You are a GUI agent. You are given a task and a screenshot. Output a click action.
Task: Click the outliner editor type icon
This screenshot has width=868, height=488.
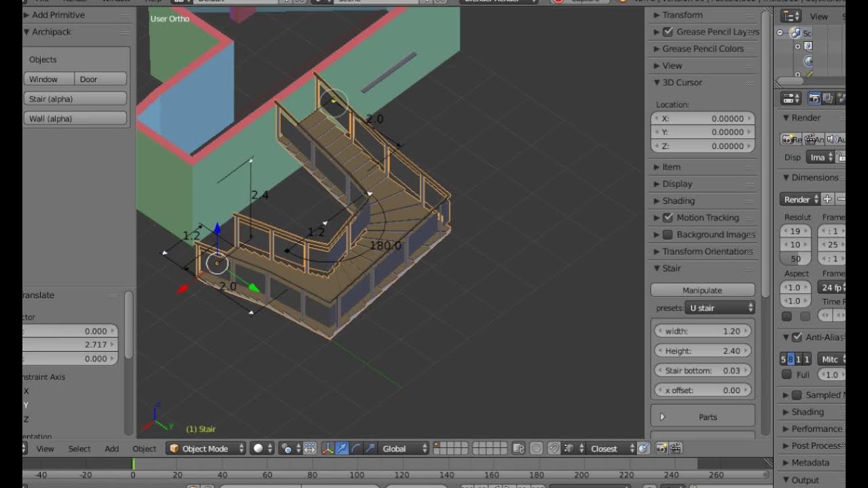791,16
